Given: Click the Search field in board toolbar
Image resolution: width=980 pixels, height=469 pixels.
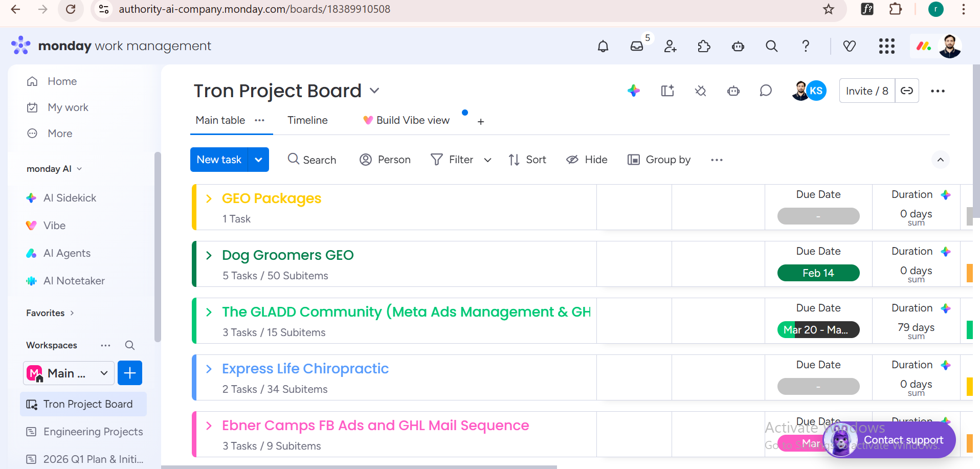Looking at the screenshot, I should (312, 160).
